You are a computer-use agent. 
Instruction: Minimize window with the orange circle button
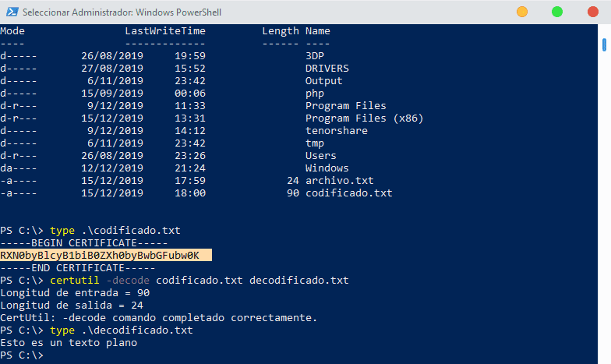coord(522,12)
